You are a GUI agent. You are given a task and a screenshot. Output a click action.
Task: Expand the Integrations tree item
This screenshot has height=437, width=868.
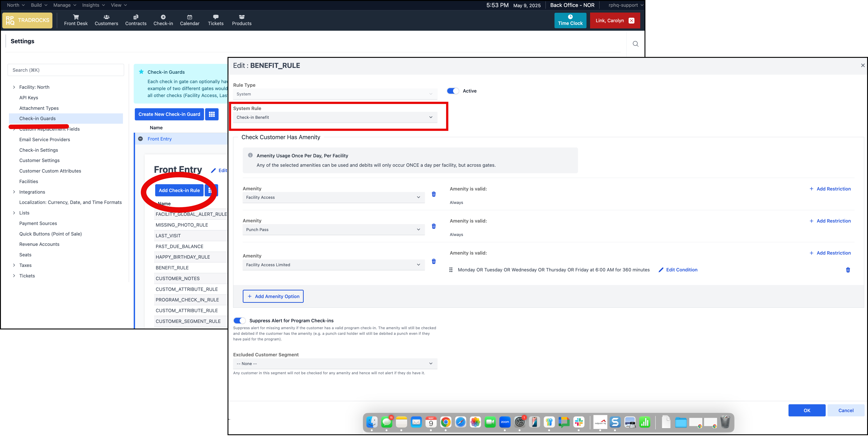(14, 192)
